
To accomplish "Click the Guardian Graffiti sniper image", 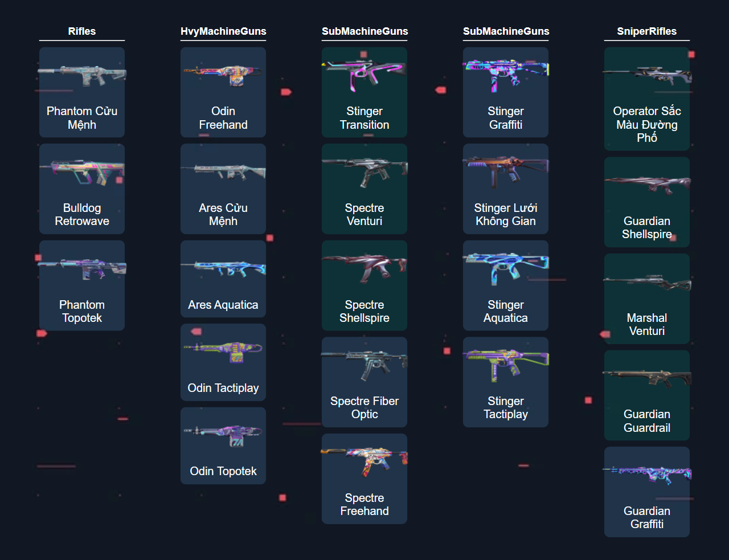I will 647,474.
